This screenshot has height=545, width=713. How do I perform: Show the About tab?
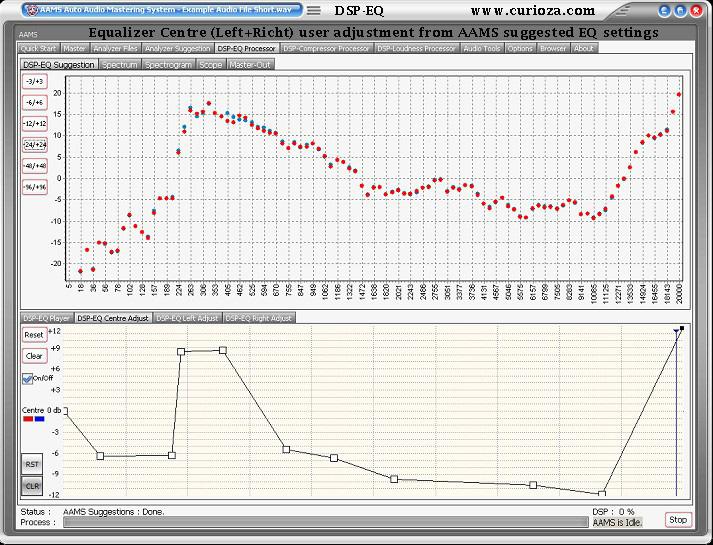[x=584, y=48]
